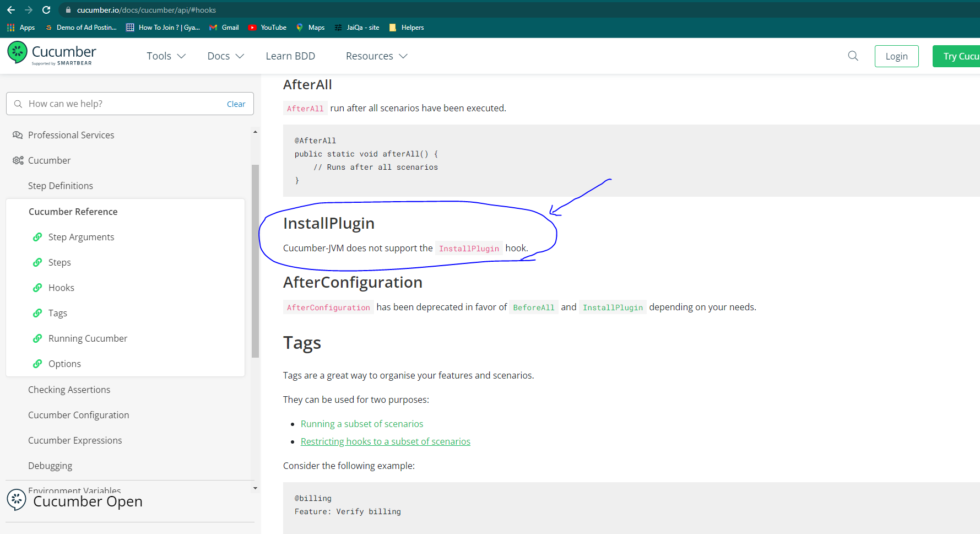Image resolution: width=980 pixels, height=534 pixels.
Task: Click the header search magnifier icon
Action: tap(853, 56)
